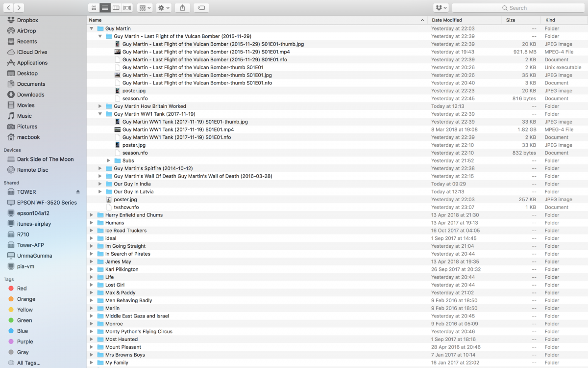Switch to cover flow view

[127, 8]
